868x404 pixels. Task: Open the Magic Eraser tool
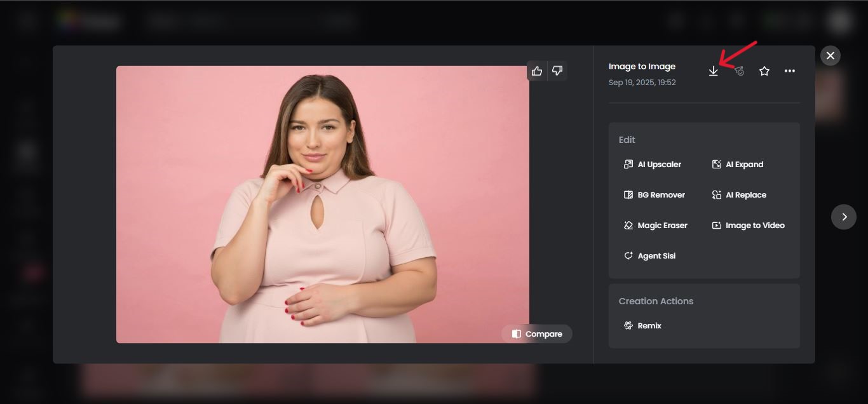663,225
